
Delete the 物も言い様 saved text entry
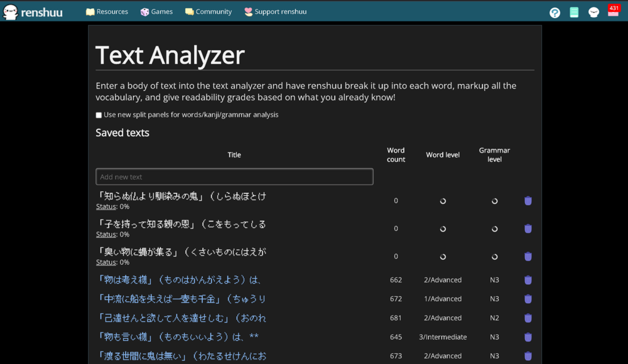point(528,337)
